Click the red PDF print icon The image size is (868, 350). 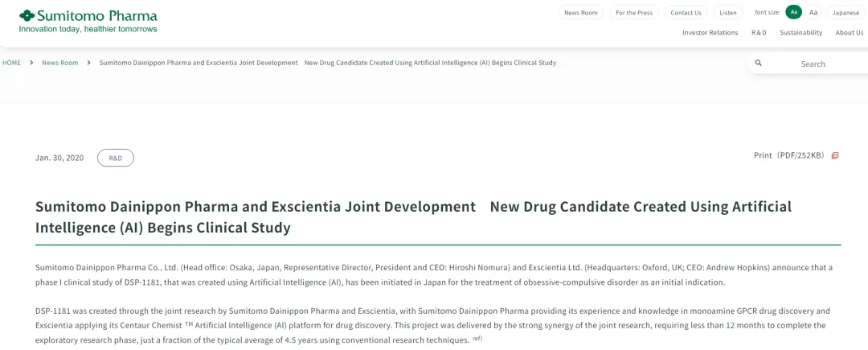835,155
